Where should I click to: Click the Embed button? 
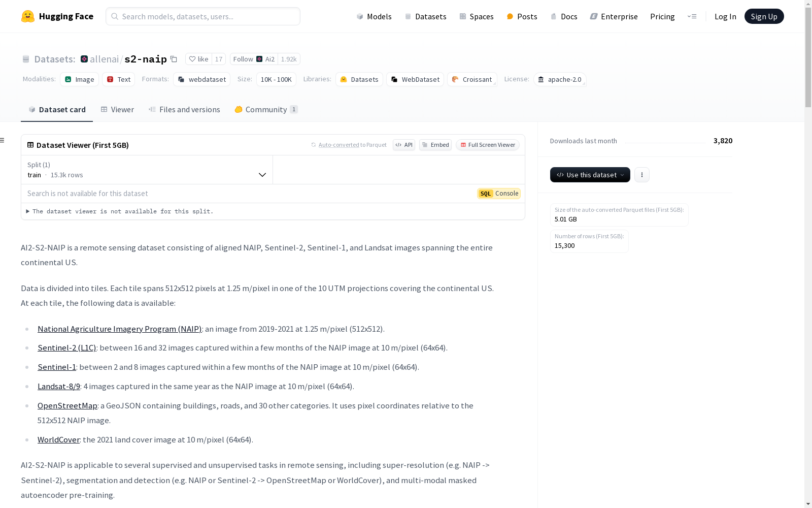(435, 145)
